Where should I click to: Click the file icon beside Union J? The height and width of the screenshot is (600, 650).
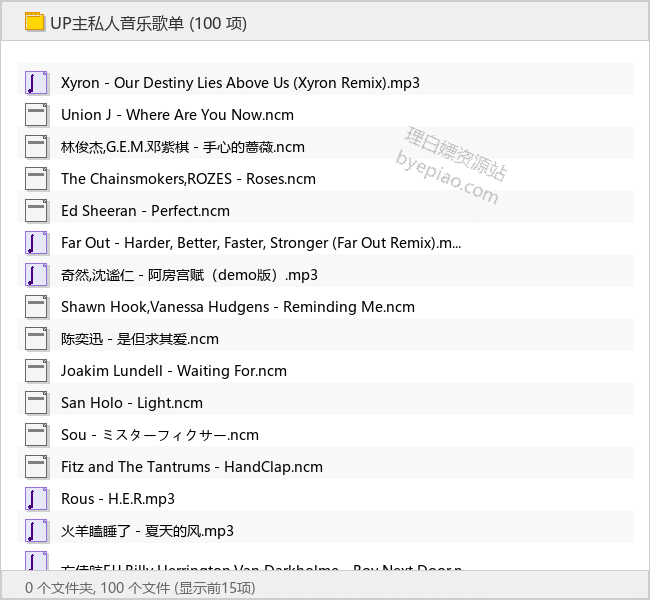click(x=36, y=115)
